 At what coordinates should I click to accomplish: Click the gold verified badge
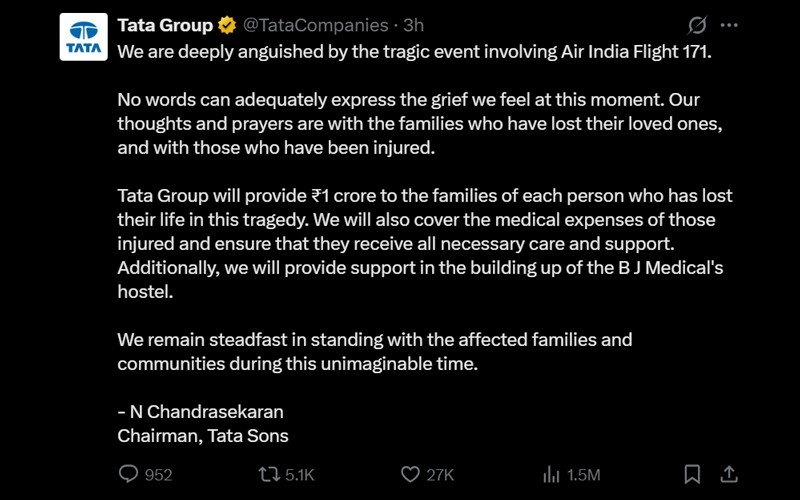(228, 25)
